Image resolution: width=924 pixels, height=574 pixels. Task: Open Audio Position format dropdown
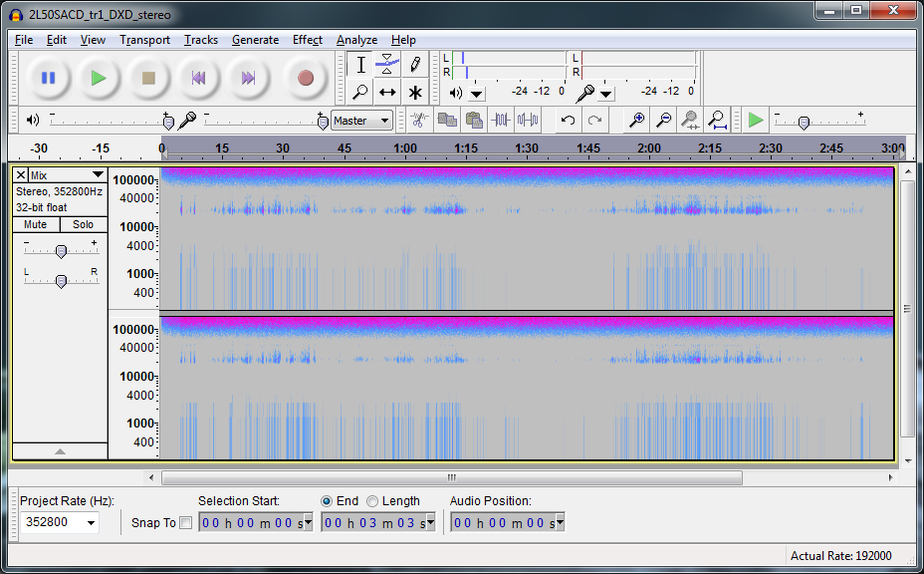pyautogui.click(x=560, y=522)
